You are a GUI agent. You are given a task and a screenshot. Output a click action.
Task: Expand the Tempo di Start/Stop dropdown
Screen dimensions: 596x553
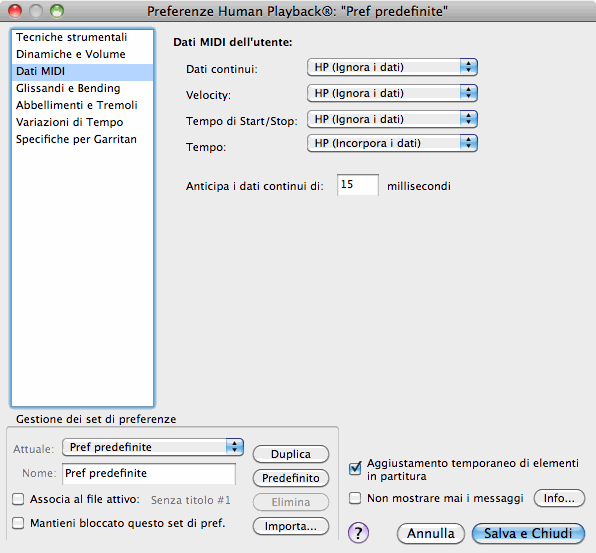pos(392,119)
